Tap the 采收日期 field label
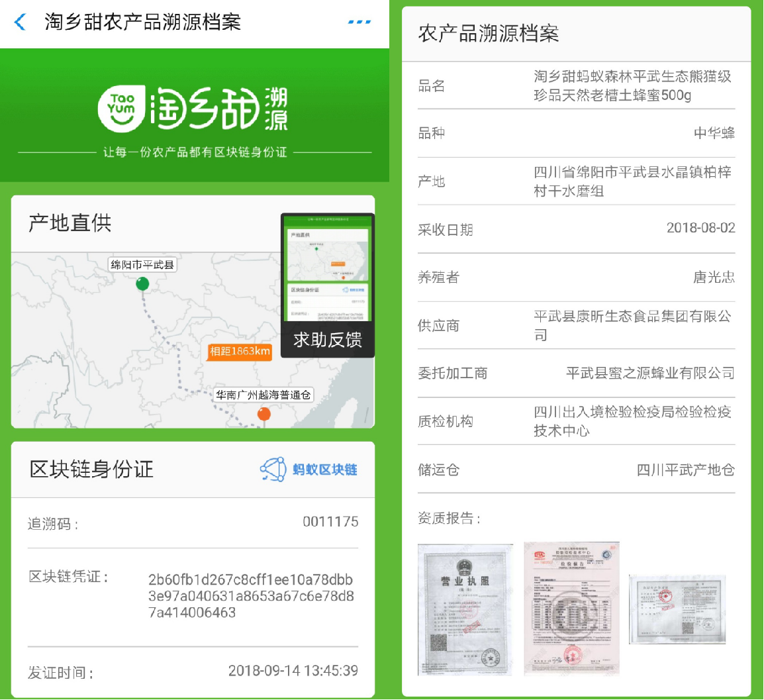This screenshot has width=764, height=700. tap(446, 230)
